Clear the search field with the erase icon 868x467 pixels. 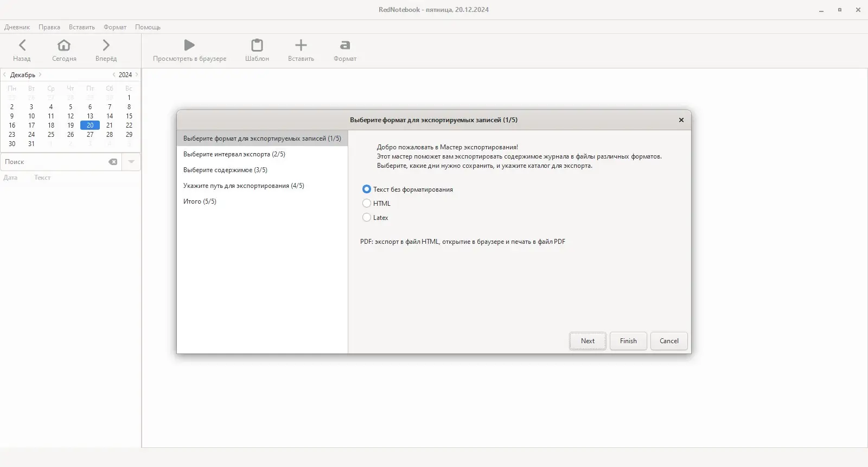click(113, 162)
